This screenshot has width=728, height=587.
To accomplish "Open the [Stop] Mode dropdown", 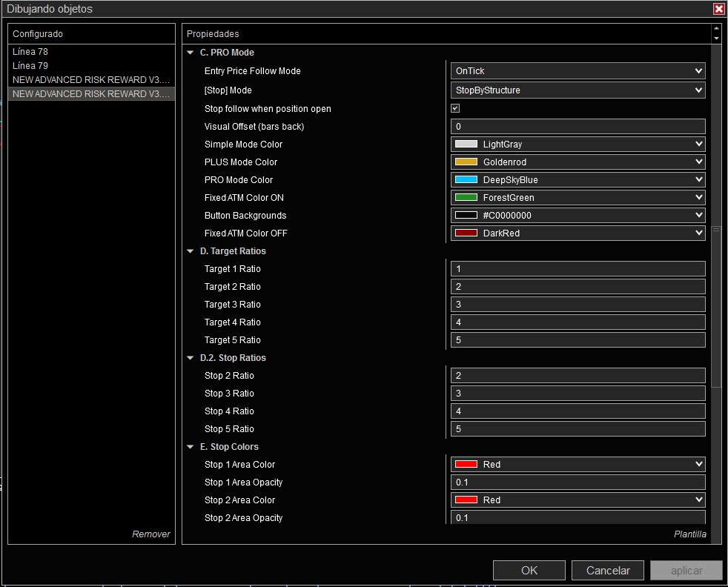I will 578,90.
